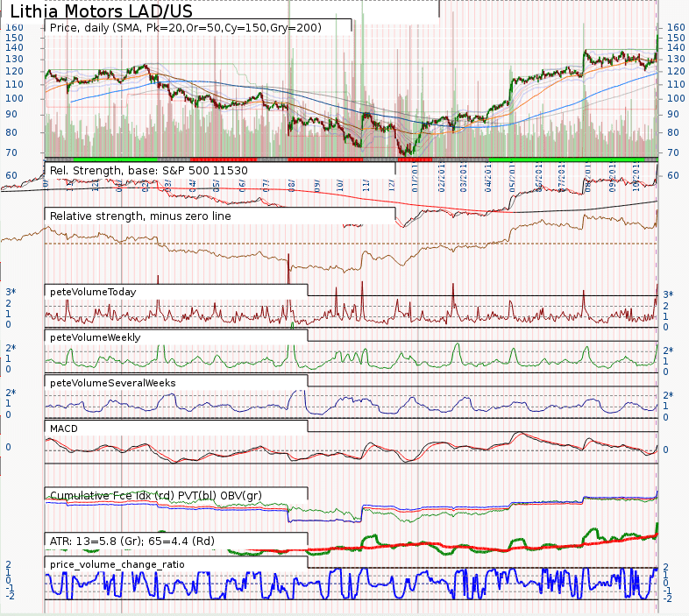
Task: Select the Cumulative Fce Idx PVT OBV label
Action: click(156, 495)
